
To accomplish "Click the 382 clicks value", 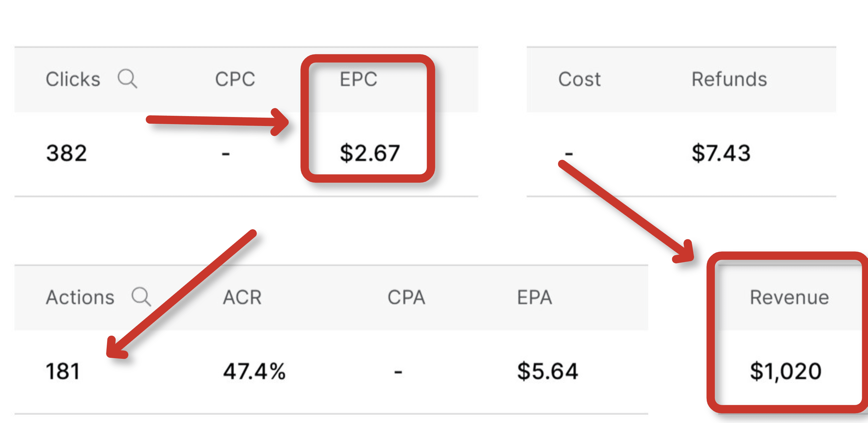I will coord(66,153).
